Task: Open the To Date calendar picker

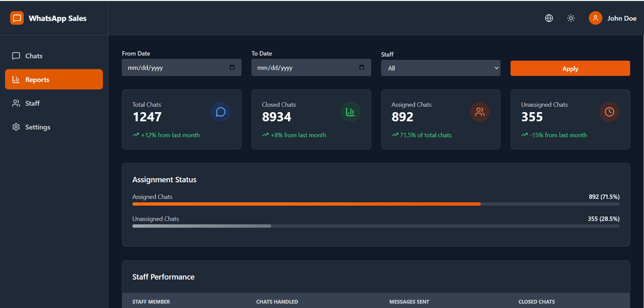Action: (362, 67)
